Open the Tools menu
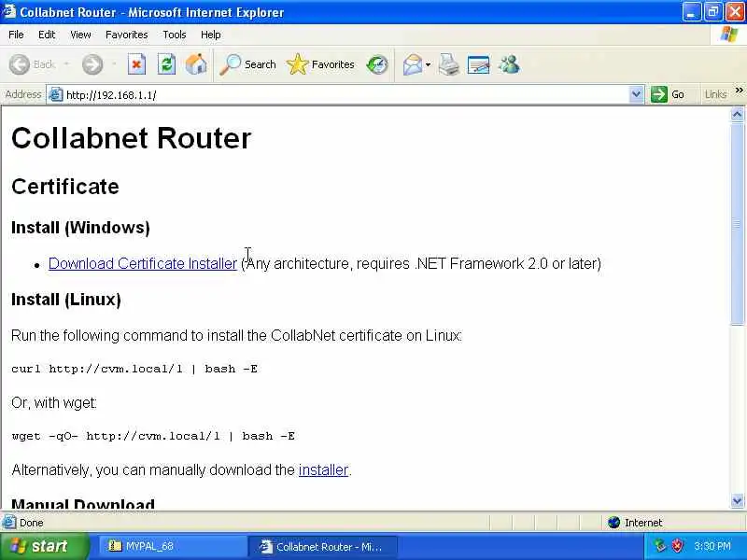 tap(175, 35)
